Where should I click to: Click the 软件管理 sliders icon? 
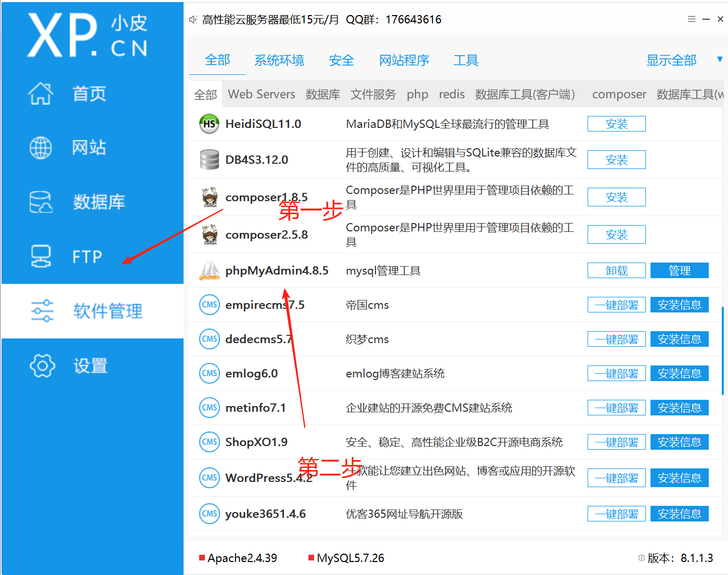pyautogui.click(x=42, y=310)
